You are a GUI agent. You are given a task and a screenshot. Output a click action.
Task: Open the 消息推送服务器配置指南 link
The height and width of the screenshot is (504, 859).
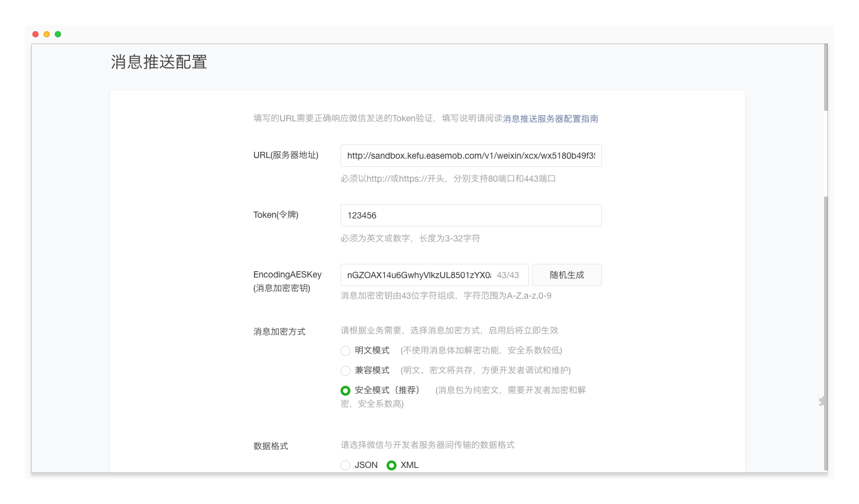(550, 119)
